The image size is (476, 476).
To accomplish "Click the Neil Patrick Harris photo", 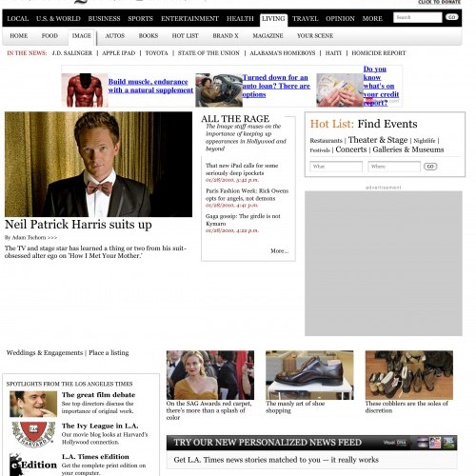I will [98, 164].
